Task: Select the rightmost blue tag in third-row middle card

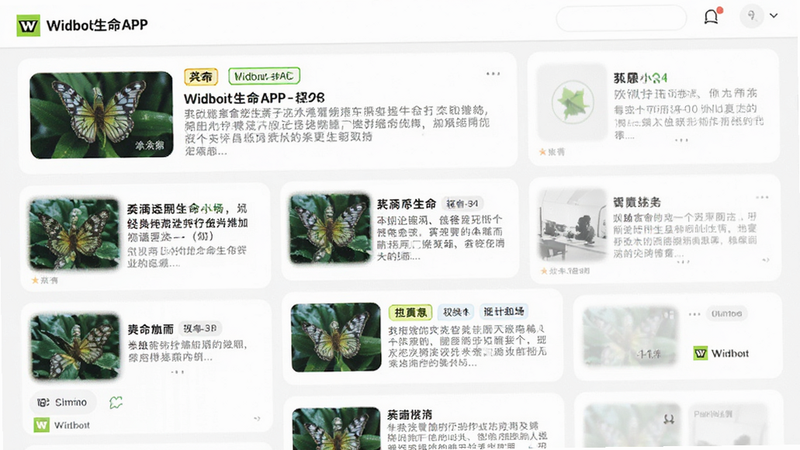Action: tap(504, 311)
